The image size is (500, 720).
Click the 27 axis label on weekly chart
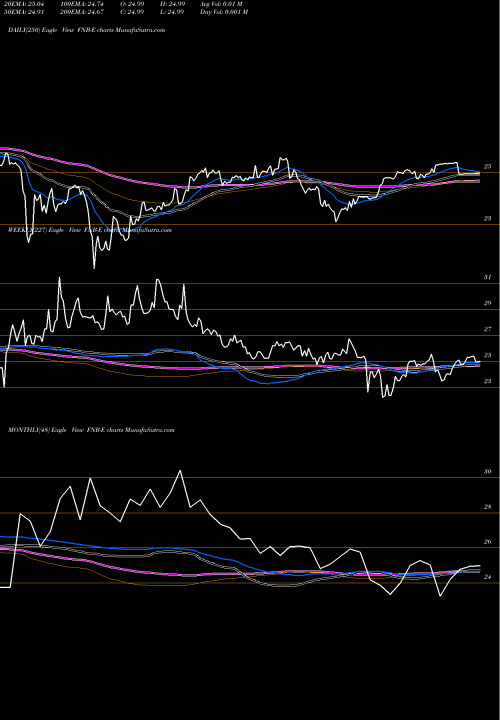pos(488,329)
